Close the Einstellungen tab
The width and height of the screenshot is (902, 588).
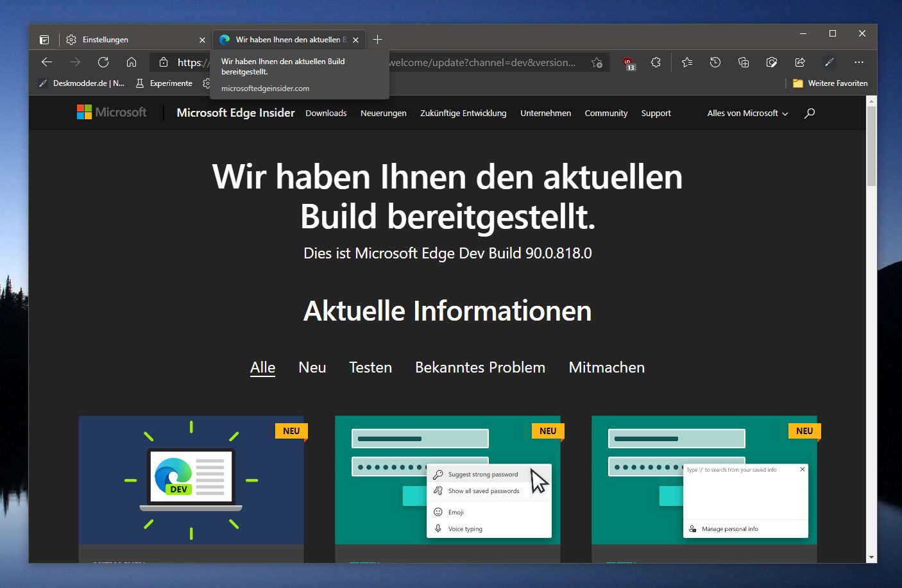(202, 40)
